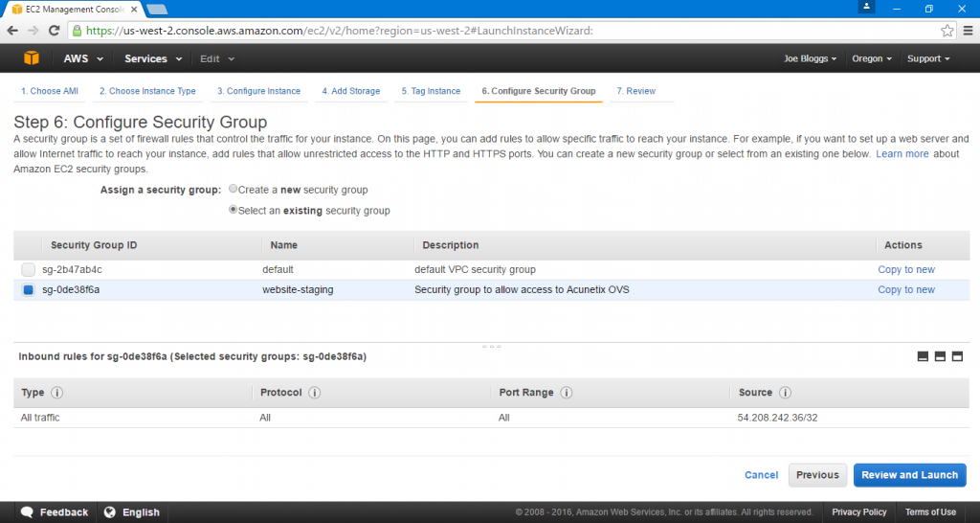Copy to new for website-staging group
Viewport: 980px width, 523px height.
tap(906, 289)
